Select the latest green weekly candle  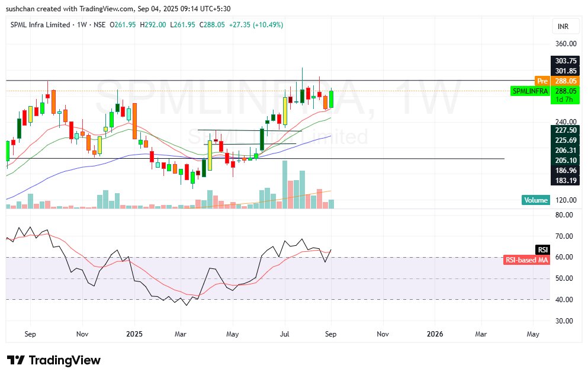coord(331,99)
